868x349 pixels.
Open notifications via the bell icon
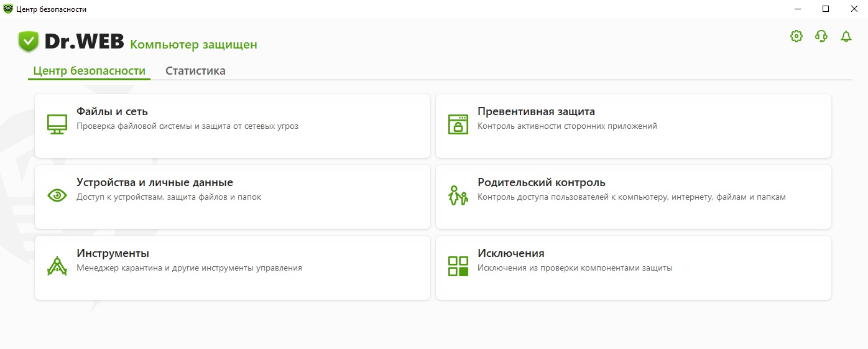point(846,36)
